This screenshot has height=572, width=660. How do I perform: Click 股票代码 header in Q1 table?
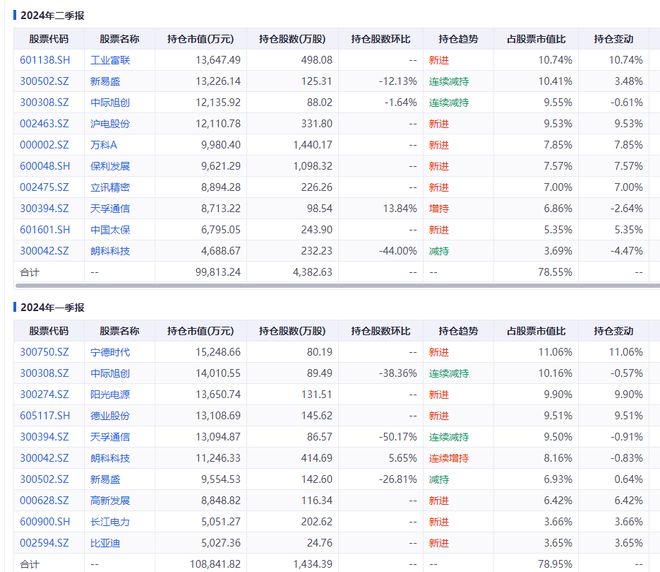(x=48, y=331)
